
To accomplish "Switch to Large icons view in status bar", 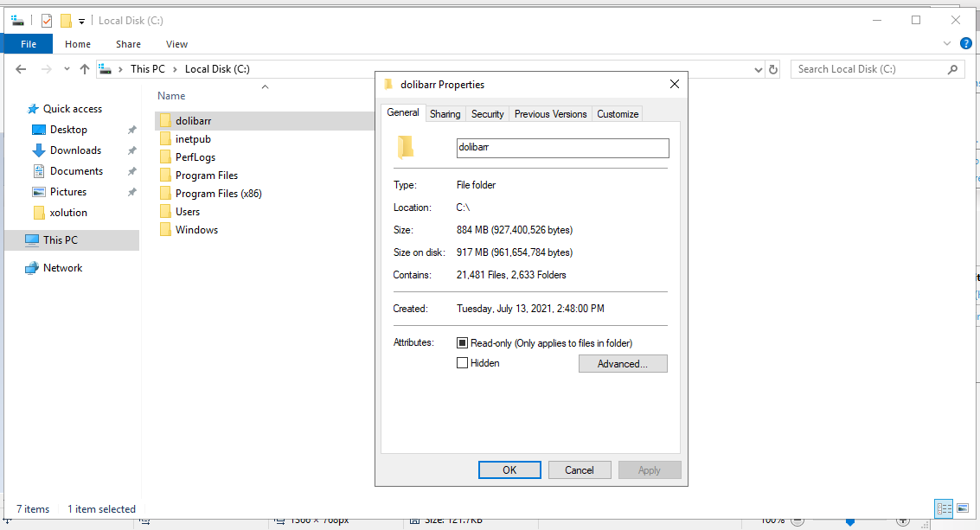I will (963, 508).
